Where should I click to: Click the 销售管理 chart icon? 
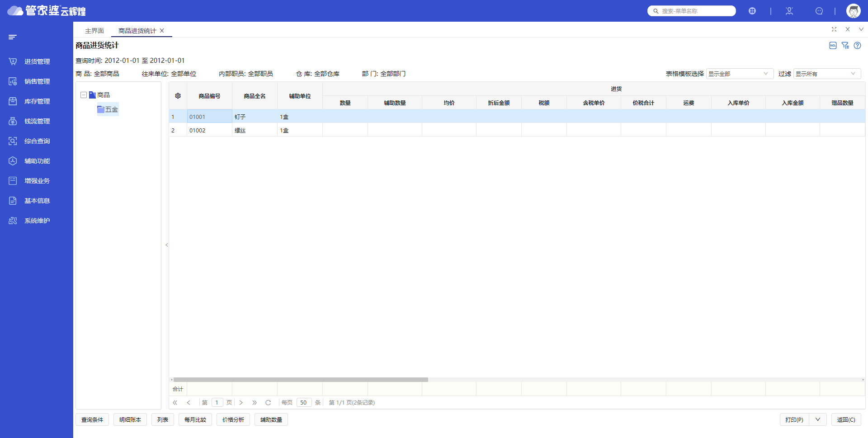[x=13, y=81]
